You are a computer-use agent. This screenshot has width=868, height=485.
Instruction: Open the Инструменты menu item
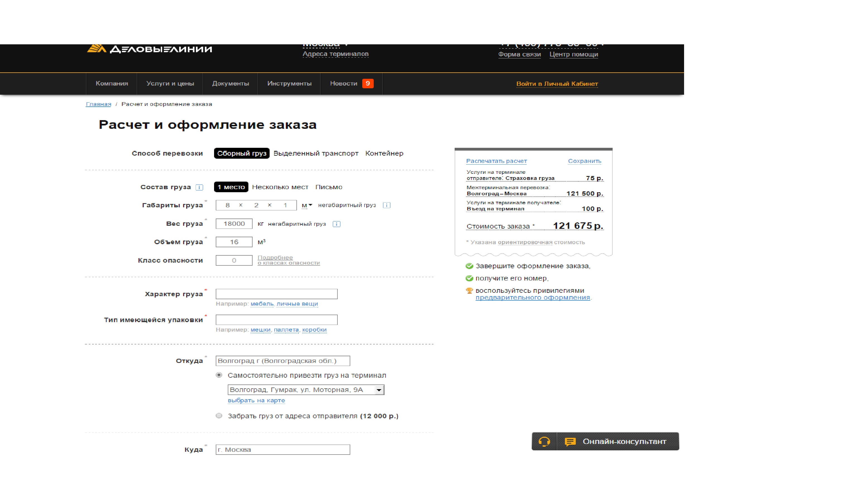point(289,83)
